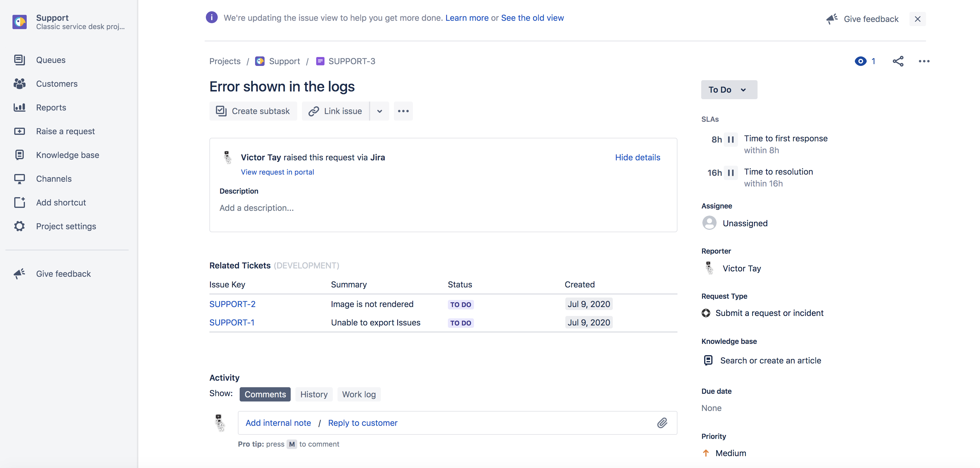Switch to the Work log tab
Screen dimensions: 980x468
358,394
